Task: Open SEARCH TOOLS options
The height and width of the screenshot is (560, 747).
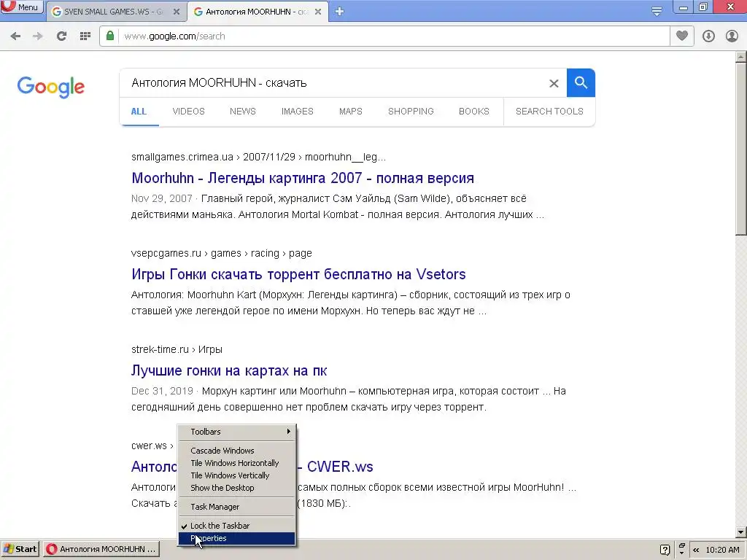Action: click(549, 112)
